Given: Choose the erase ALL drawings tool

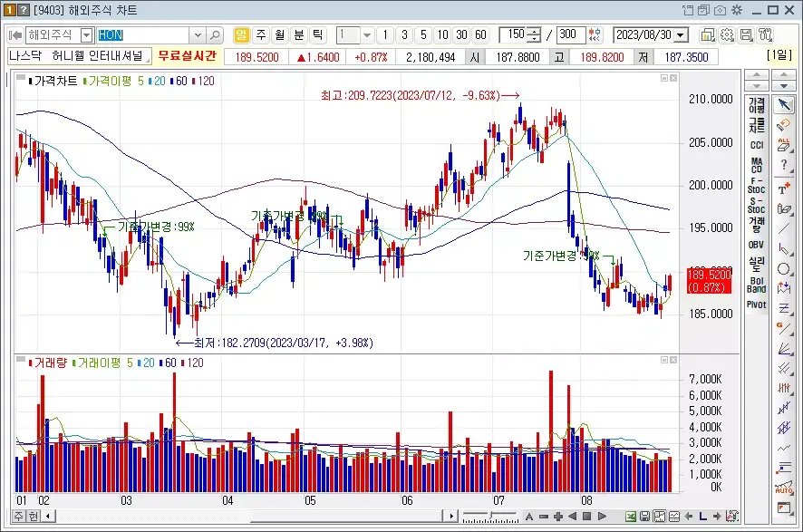Looking at the screenshot, I should 784,145.
